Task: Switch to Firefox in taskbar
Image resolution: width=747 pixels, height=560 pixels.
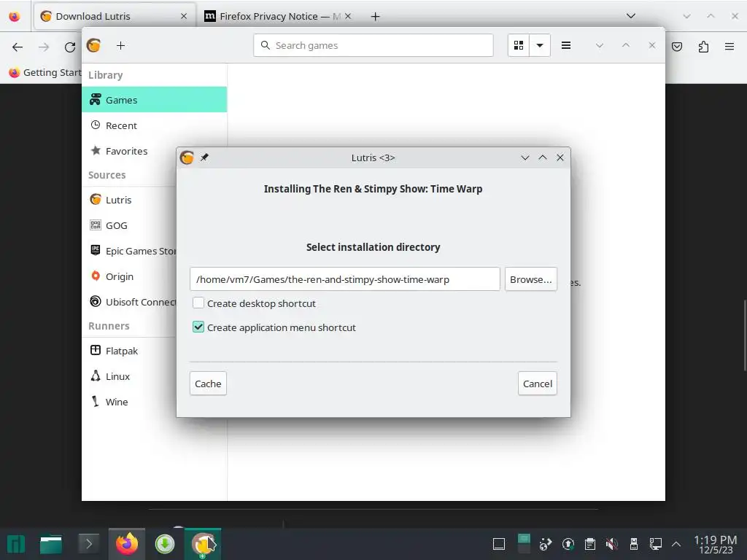Action: point(127,544)
